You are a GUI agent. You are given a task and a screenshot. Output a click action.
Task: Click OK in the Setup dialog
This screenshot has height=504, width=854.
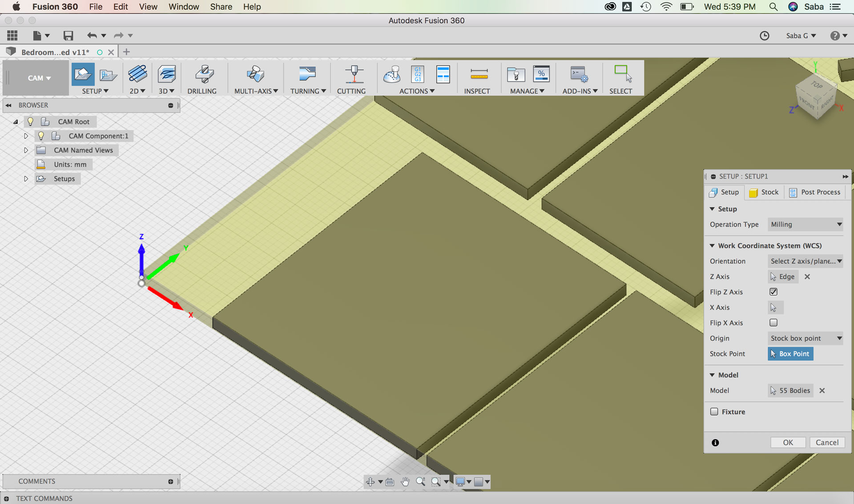point(788,442)
